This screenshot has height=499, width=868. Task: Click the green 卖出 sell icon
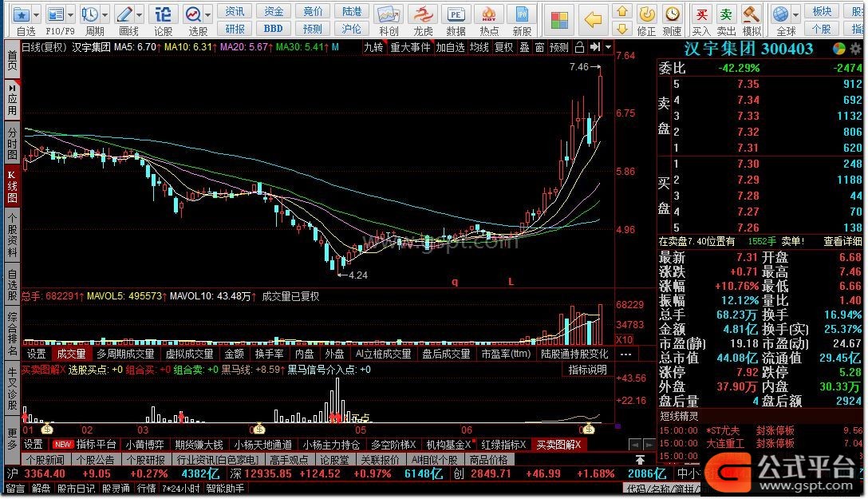click(x=726, y=14)
